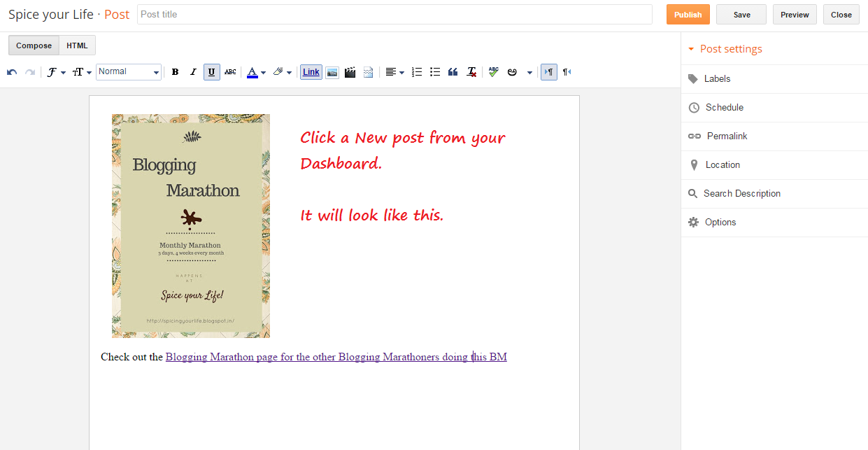Open the text background color highlighter
Viewport: 868px width, 450px height.
282,72
